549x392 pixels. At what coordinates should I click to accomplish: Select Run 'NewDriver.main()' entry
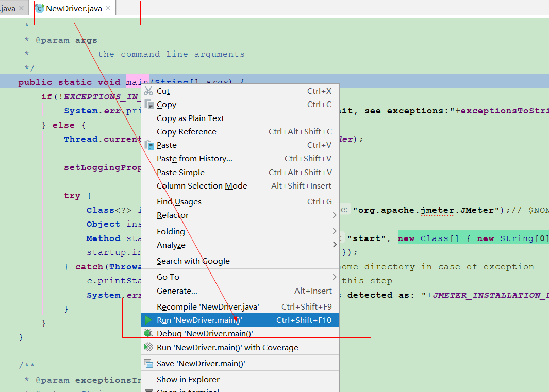tap(240, 320)
